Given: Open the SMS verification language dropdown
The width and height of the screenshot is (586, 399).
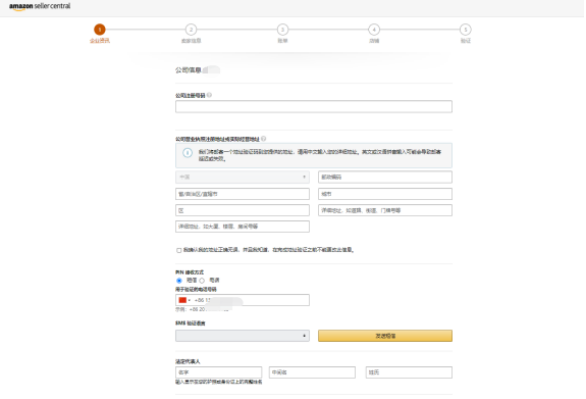Looking at the screenshot, I should (242, 336).
